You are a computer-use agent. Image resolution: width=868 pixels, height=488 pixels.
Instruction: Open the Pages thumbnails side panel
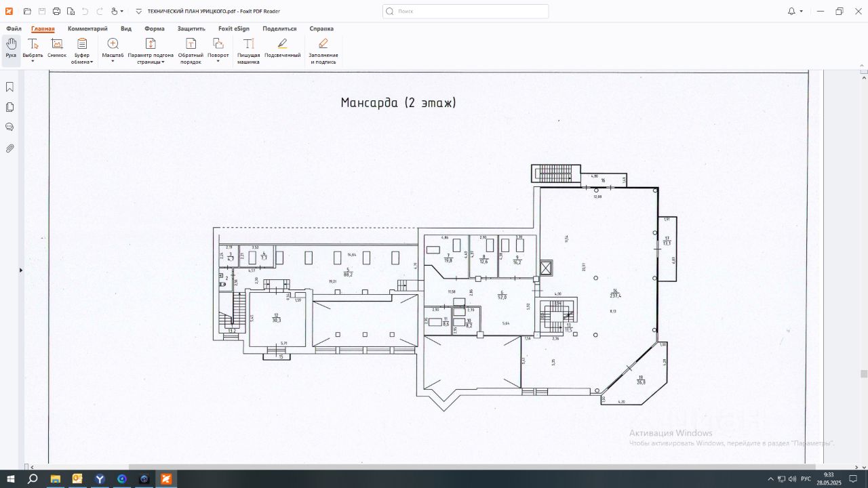coord(10,107)
